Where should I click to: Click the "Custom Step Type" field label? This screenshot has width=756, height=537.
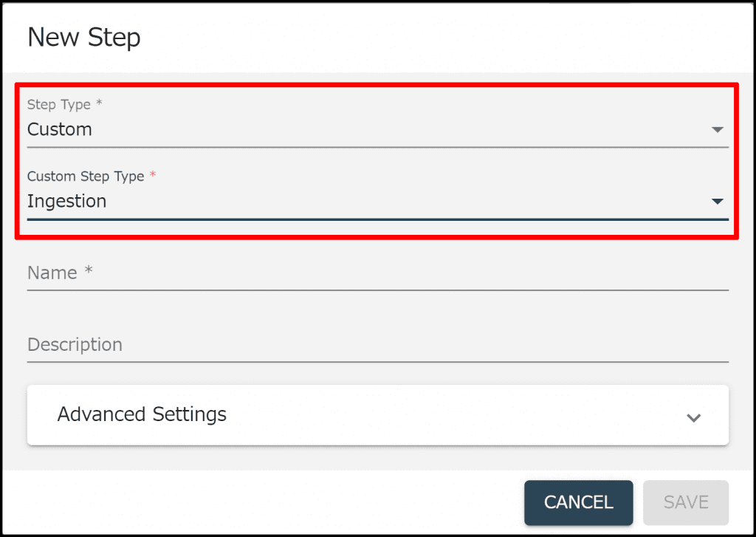[86, 177]
